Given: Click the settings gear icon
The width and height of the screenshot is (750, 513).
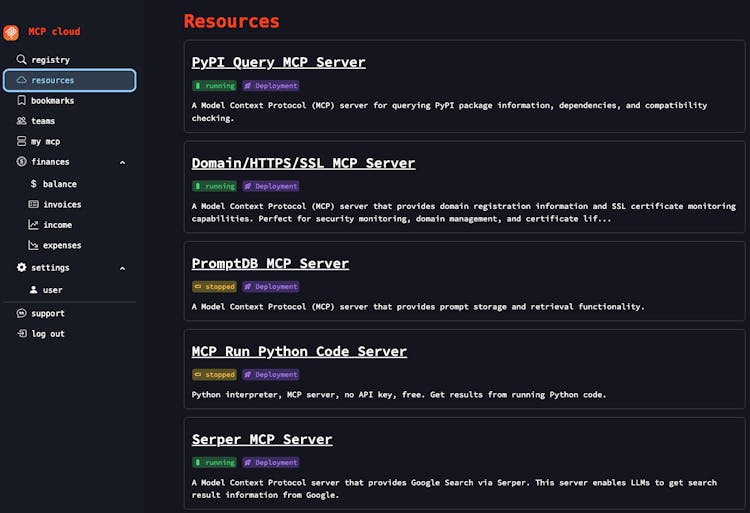Looking at the screenshot, I should (x=22, y=267).
